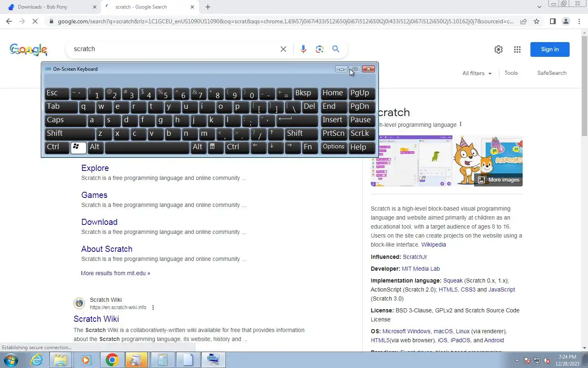The width and height of the screenshot is (588, 368).
Task: Click Sign in button
Action: point(550,49)
